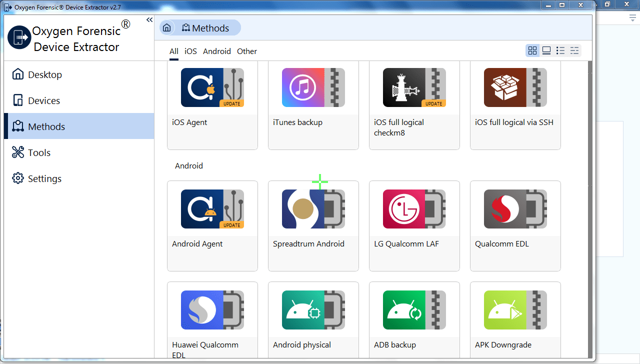640x364 pixels.
Task: Choose the Qualcomm EDL method icon
Action: coord(515,209)
